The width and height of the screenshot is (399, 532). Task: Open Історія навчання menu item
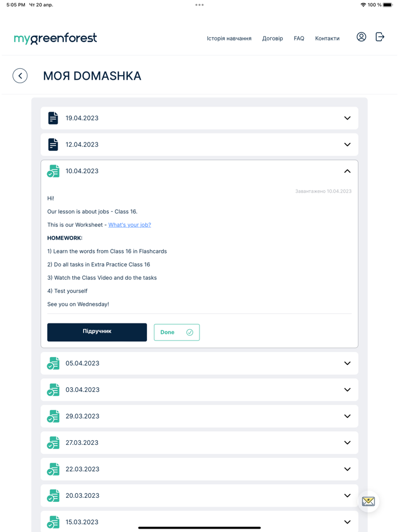pos(229,38)
